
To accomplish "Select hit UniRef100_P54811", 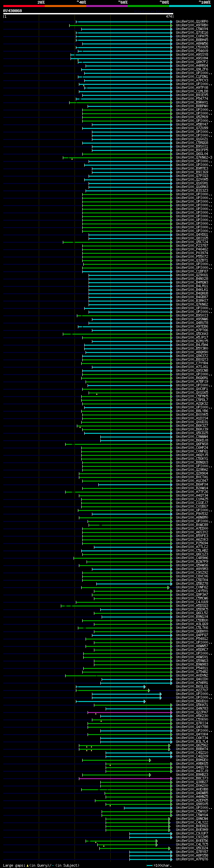I will (192, 669).
